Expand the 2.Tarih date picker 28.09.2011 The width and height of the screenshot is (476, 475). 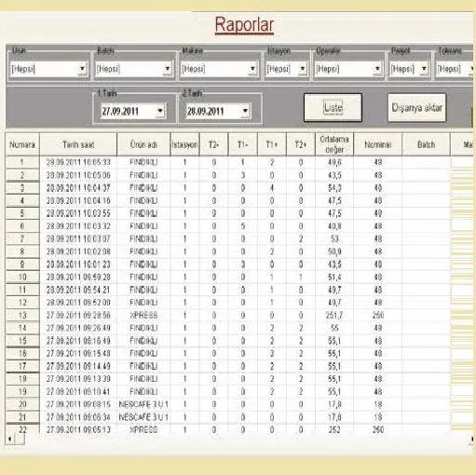pyautogui.click(x=245, y=111)
